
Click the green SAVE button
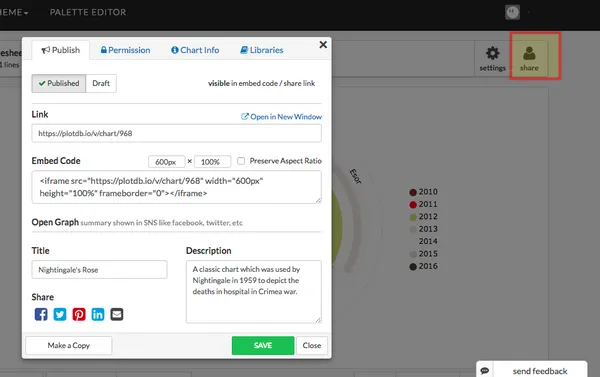[263, 345]
